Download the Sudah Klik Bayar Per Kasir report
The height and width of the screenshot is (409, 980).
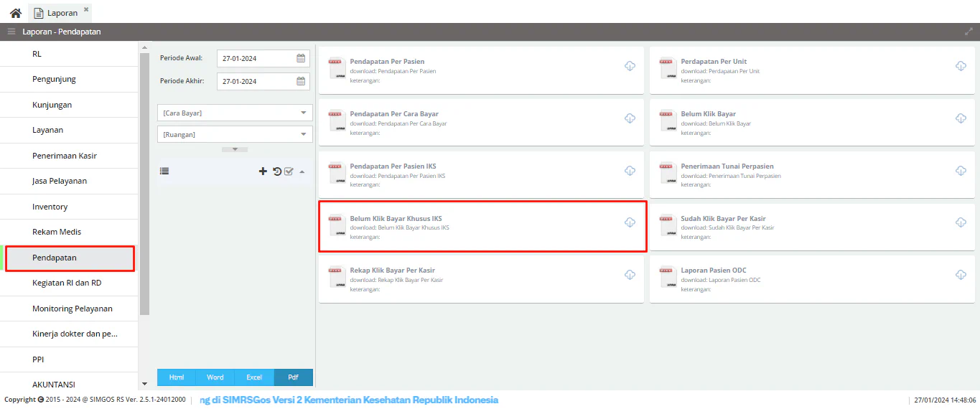click(x=961, y=222)
